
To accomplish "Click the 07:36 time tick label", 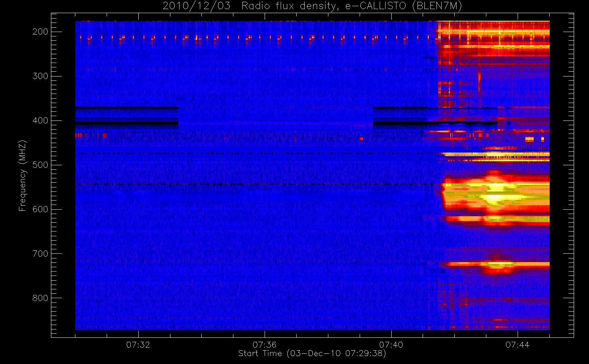I will (264, 345).
